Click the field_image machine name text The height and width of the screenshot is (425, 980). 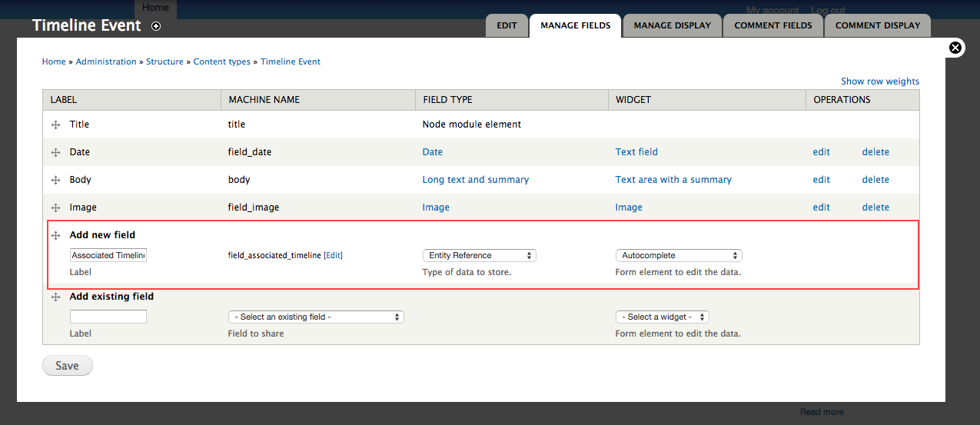[254, 208]
